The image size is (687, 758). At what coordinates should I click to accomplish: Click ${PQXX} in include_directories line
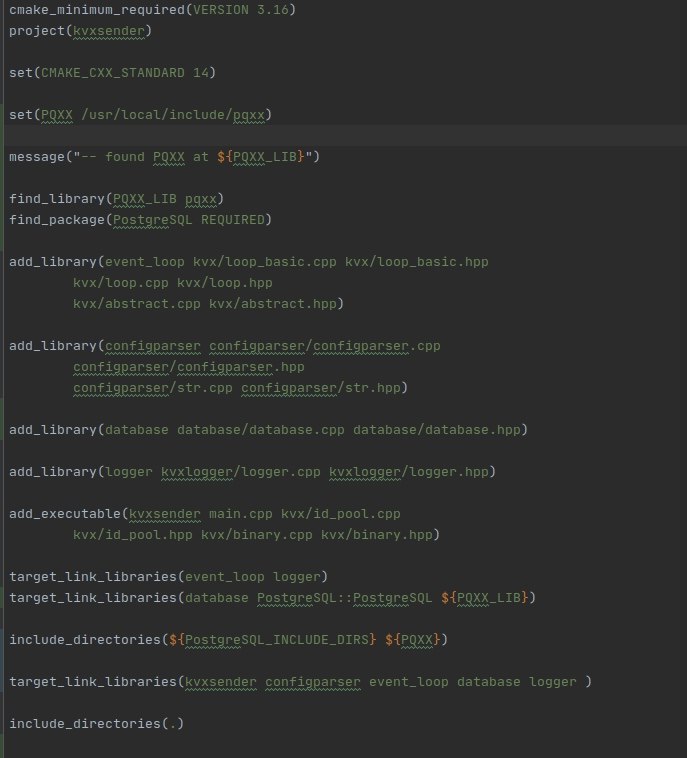click(412, 640)
